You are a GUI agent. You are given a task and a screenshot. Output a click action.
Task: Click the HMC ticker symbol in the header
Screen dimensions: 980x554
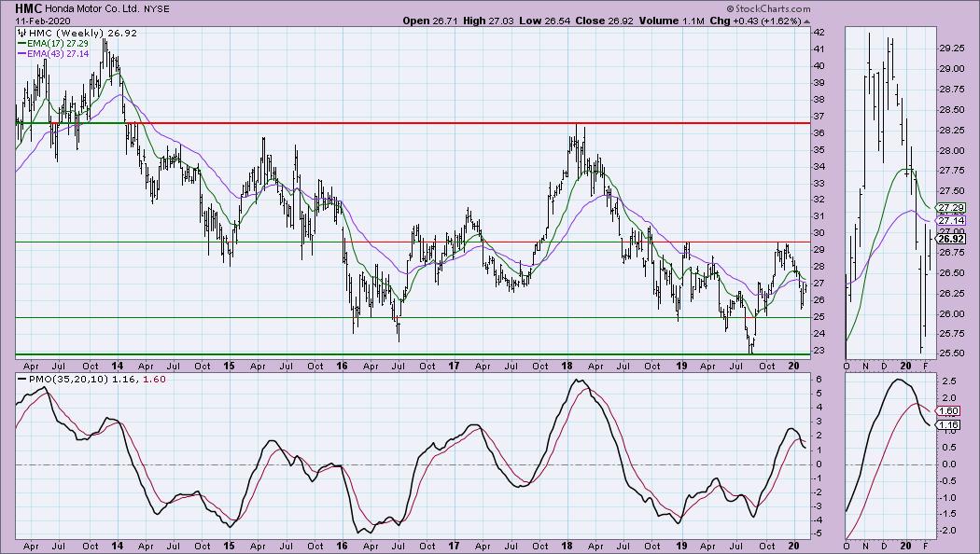(29, 8)
